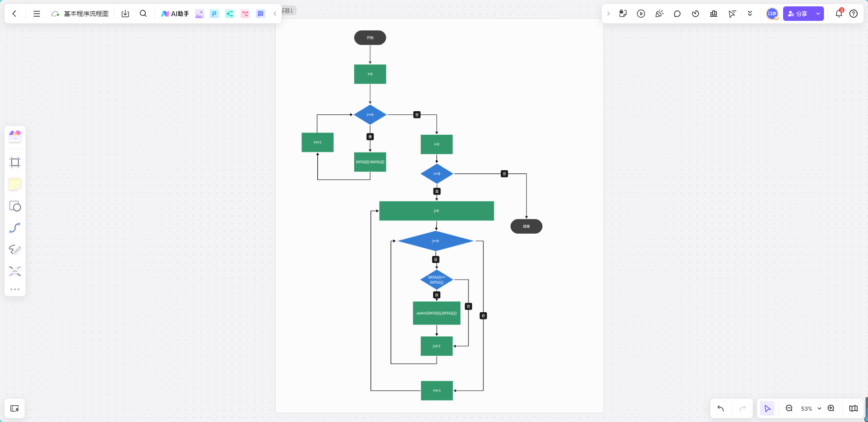The image size is (868, 422).
Task: Open the mind map tool
Action: pyautogui.click(x=15, y=271)
